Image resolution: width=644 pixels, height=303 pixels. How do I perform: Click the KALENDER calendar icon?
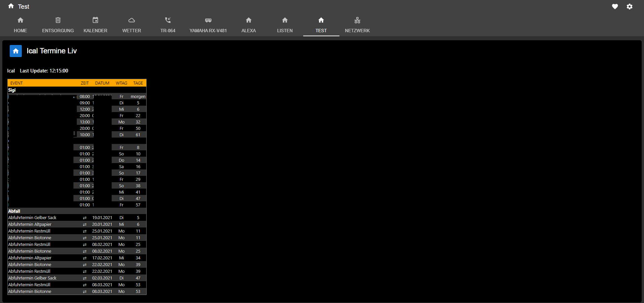95,20
